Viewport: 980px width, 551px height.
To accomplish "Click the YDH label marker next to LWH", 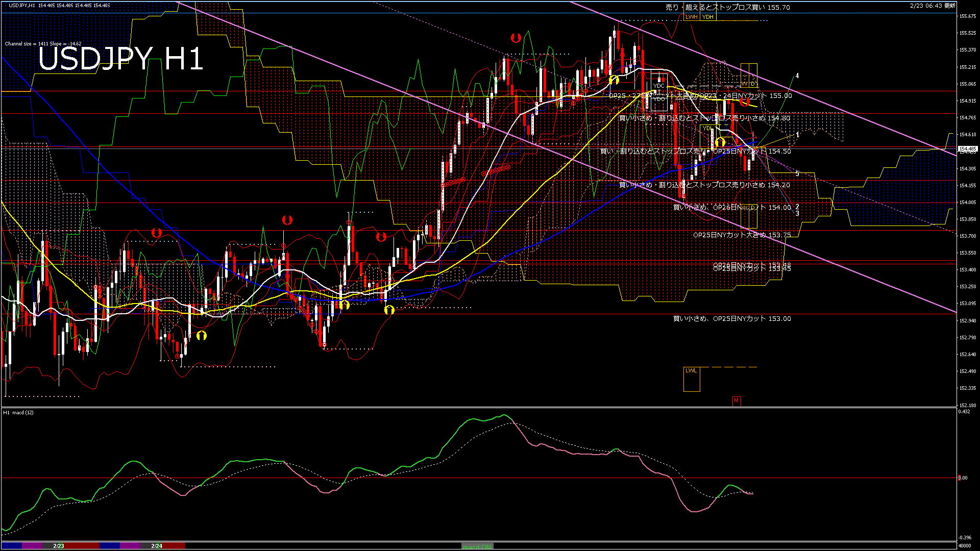I will coord(707,16).
